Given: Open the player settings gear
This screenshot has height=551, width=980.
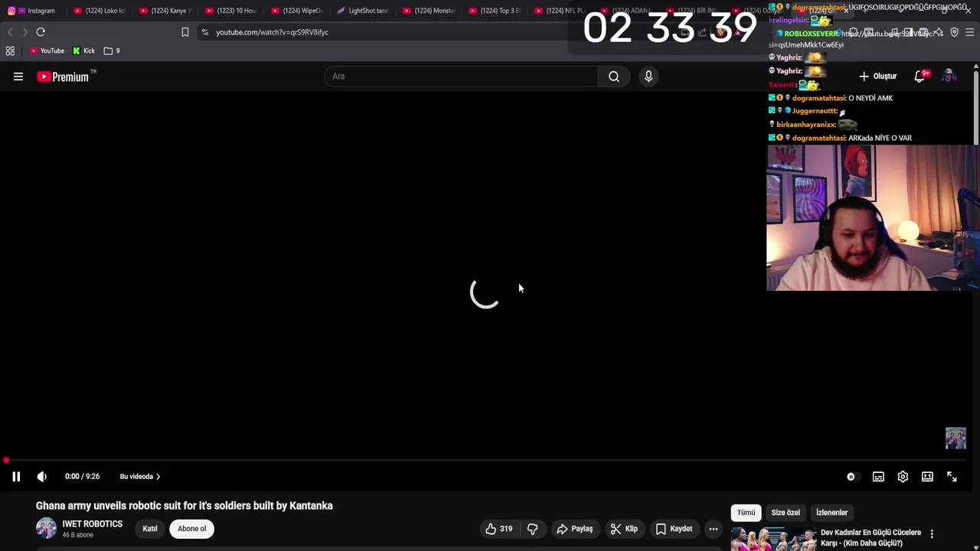Looking at the screenshot, I should tap(903, 477).
